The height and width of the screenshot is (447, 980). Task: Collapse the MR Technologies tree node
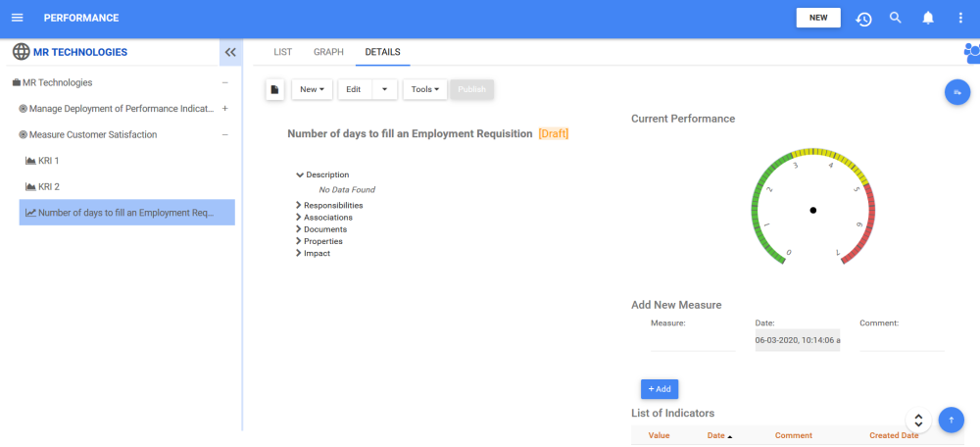coord(224,83)
